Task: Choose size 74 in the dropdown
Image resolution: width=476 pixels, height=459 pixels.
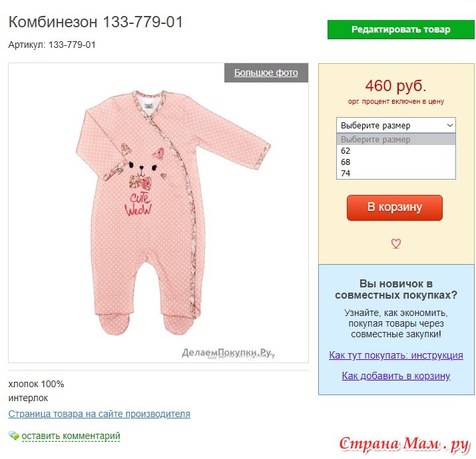Action: [396, 173]
